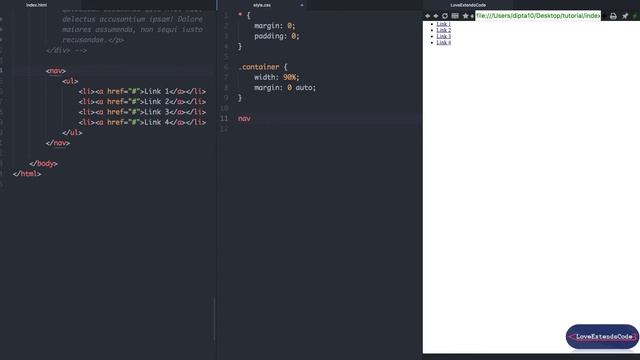Click the closing </ul> tag
The height and width of the screenshot is (360, 640).
72,133
